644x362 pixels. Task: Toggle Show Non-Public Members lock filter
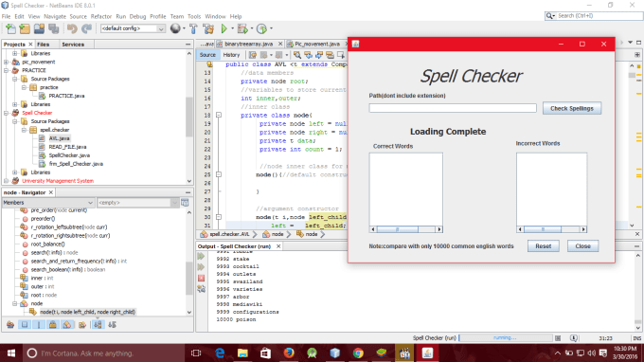[x=53, y=325]
